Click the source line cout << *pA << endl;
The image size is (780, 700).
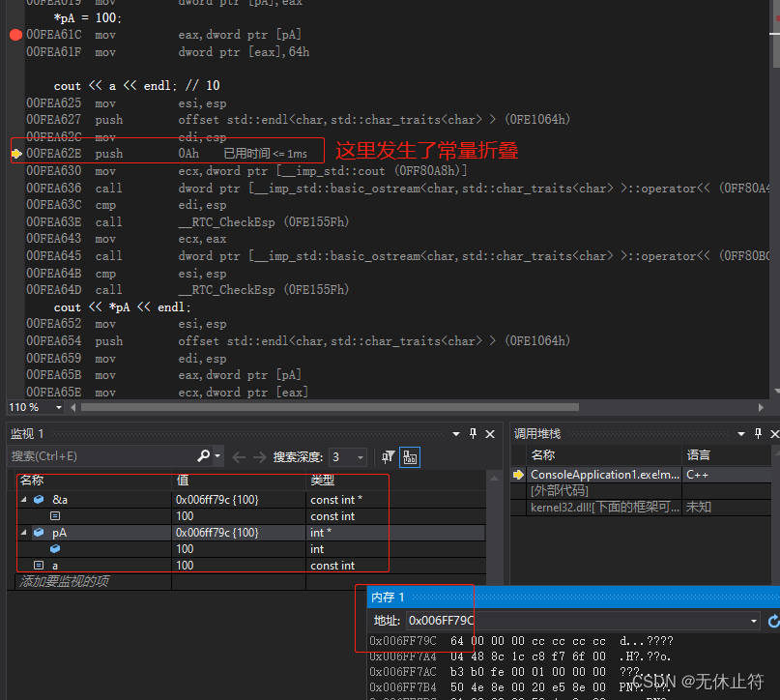123,307
